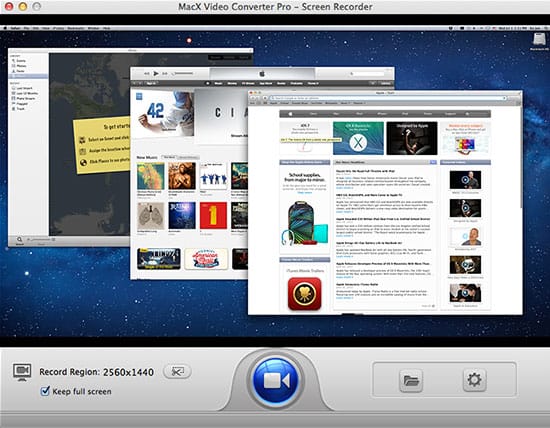Screen dimensions: 550x428
Task: Click the Safari address bar
Action: point(388,98)
